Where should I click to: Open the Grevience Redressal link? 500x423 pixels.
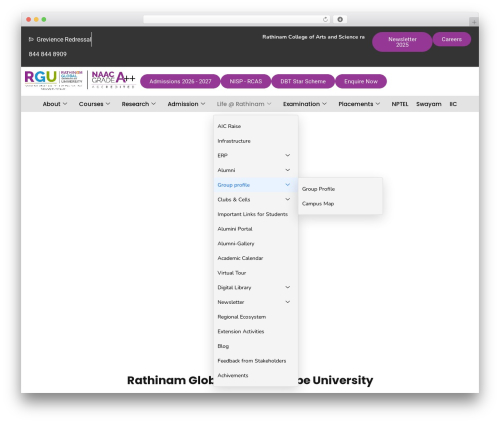click(60, 39)
